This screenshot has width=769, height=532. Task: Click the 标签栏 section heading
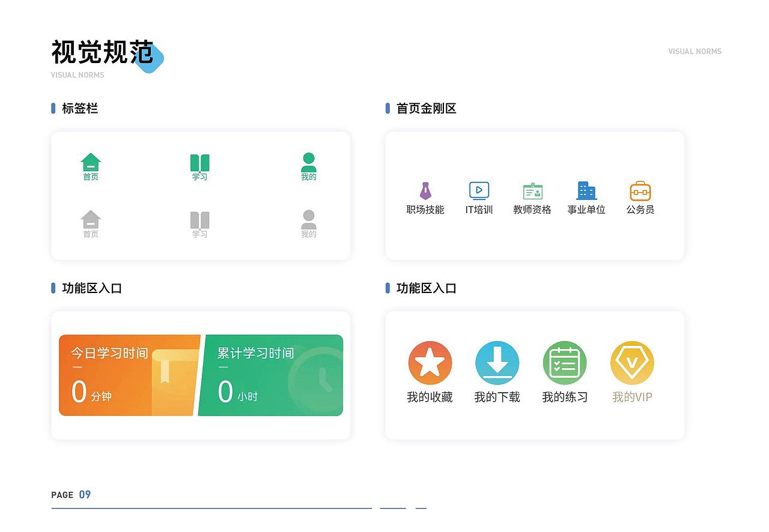[x=80, y=109]
